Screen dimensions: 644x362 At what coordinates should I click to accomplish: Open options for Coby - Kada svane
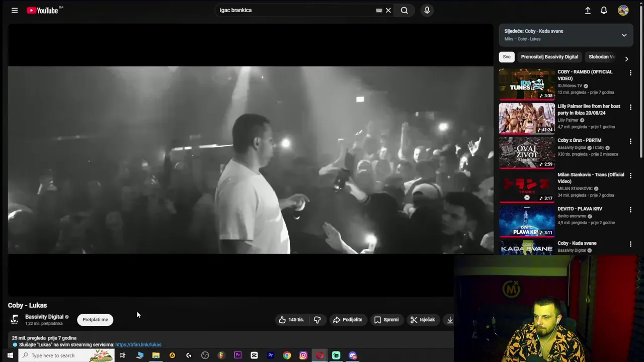click(630, 244)
